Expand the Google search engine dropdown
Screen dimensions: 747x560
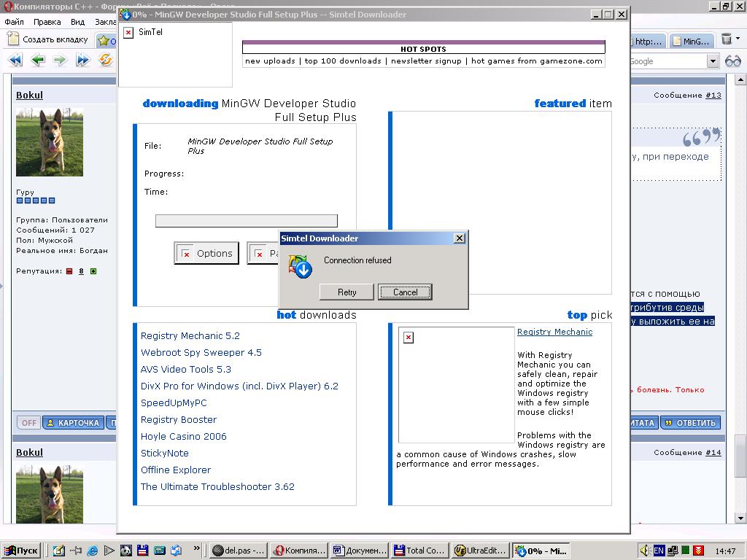(x=713, y=61)
